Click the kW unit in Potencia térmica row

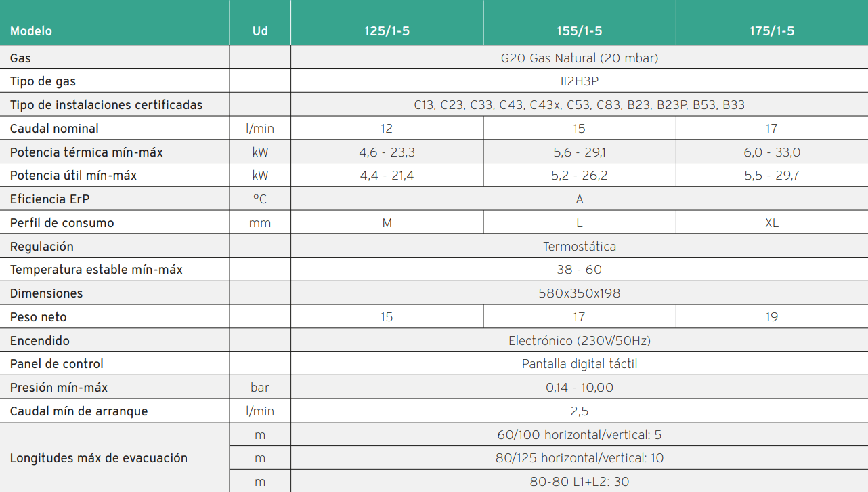[260, 152]
